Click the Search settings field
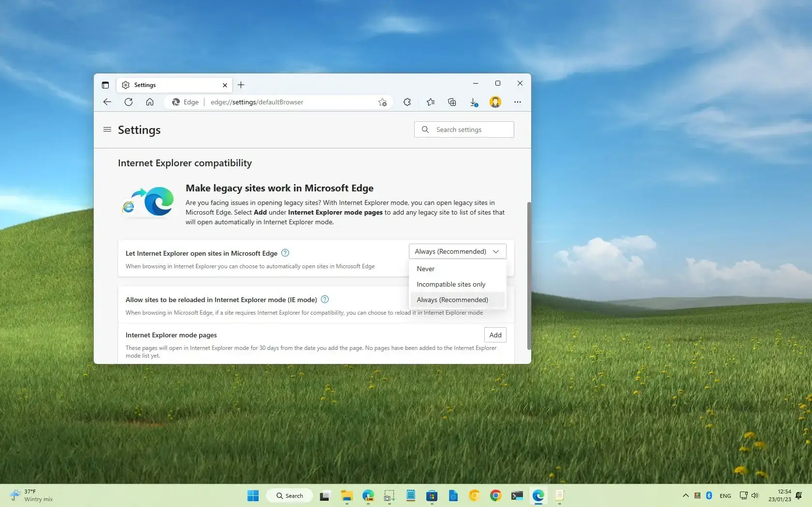The image size is (812, 507). [464, 130]
